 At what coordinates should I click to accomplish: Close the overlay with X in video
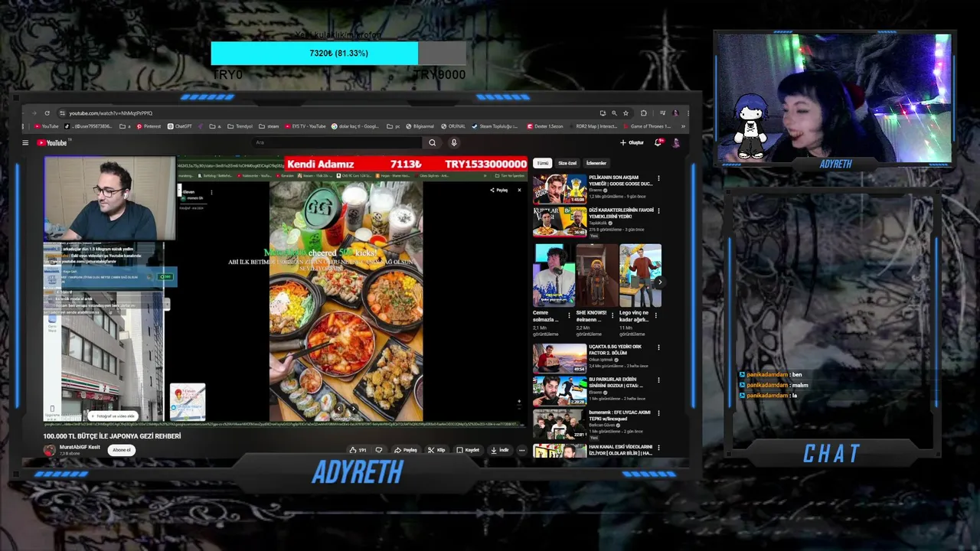519,190
